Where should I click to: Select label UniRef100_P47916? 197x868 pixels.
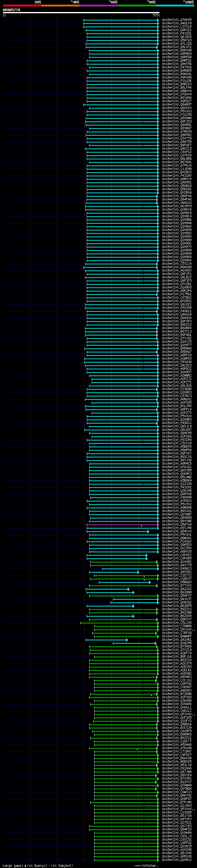177,67
